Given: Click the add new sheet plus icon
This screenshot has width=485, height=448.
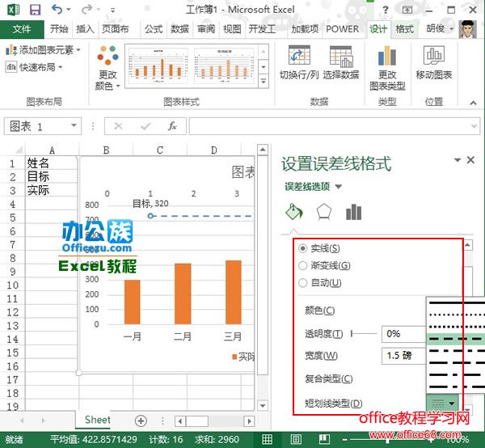Looking at the screenshot, I should click(x=141, y=421).
